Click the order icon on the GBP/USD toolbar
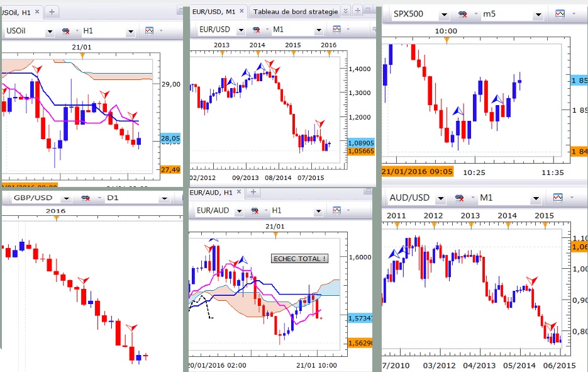 coord(85,198)
